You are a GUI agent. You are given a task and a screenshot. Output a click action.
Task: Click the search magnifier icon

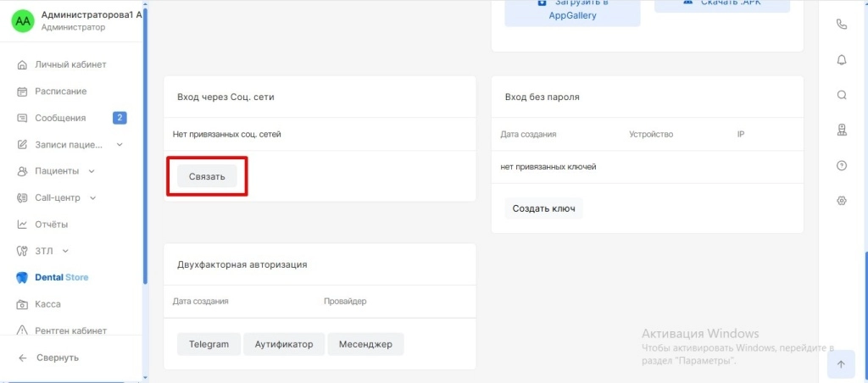(842, 95)
